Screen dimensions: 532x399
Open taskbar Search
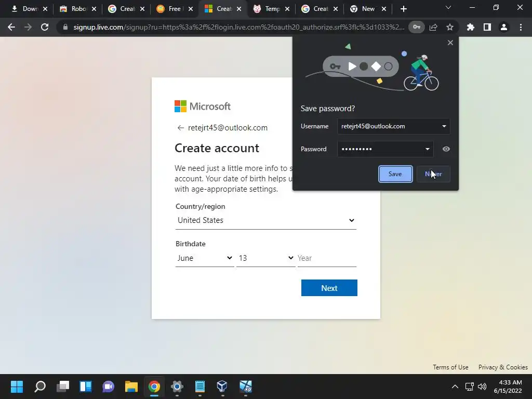tap(39, 387)
